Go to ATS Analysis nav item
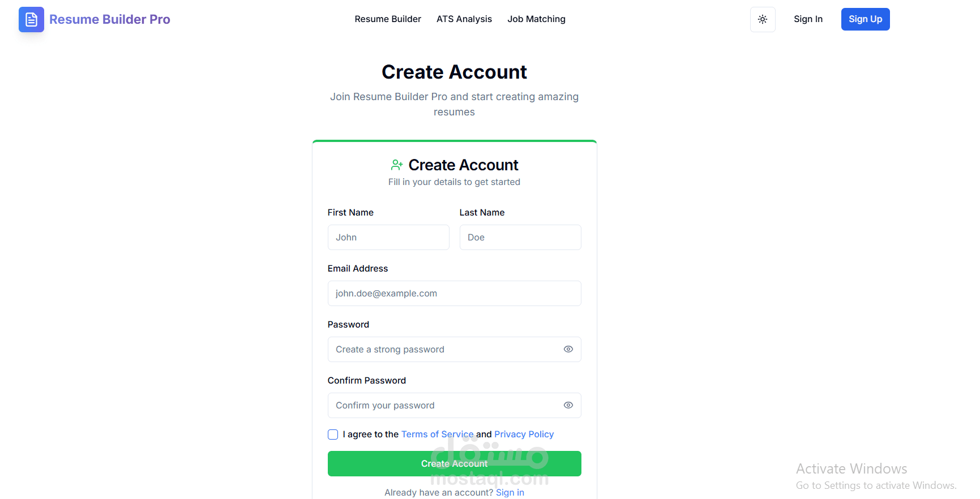980x499 pixels. click(x=464, y=19)
